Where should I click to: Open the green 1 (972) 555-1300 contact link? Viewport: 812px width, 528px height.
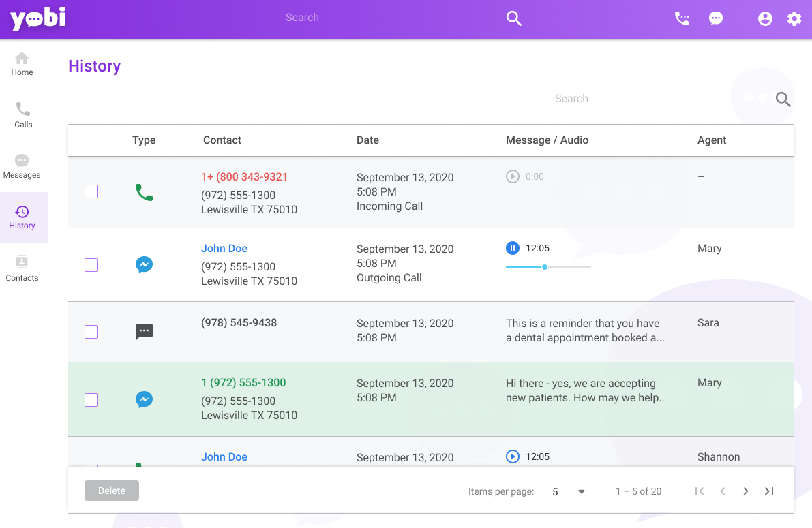[x=243, y=382]
